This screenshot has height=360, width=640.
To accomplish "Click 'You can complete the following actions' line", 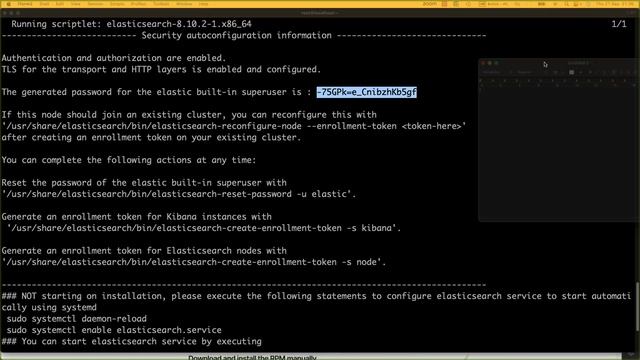I will [x=129, y=160].
